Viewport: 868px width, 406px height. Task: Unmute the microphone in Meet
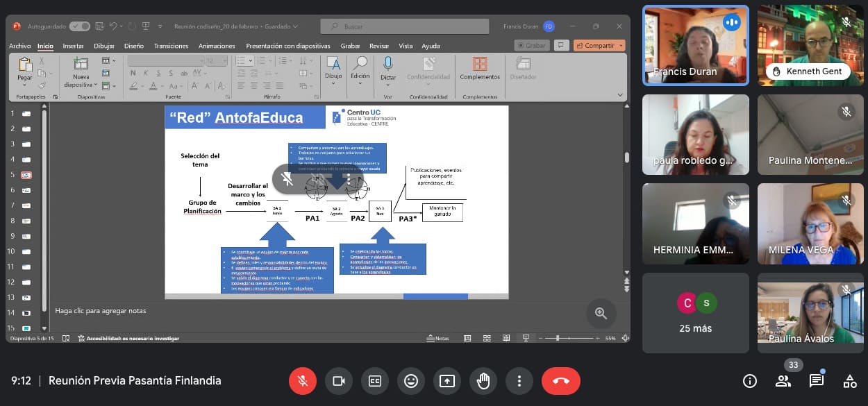303,381
